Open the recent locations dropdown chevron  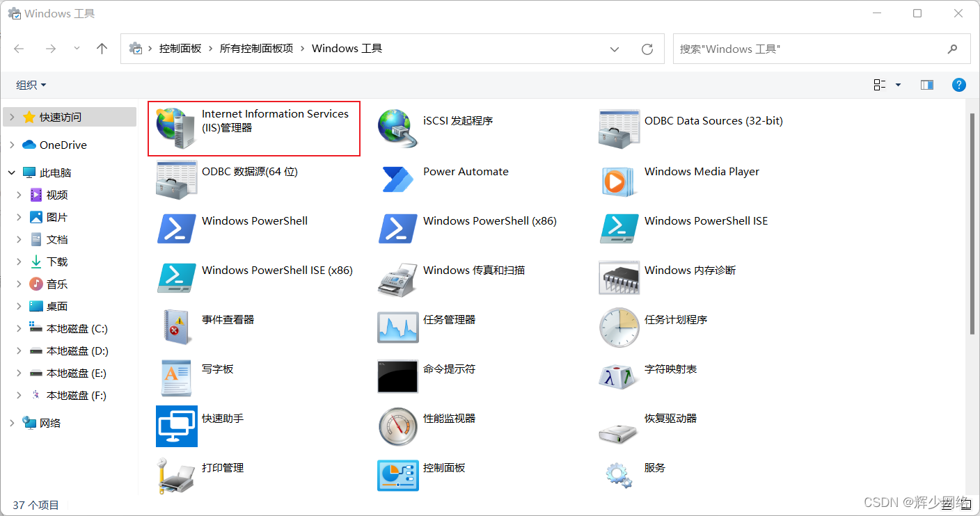tap(77, 49)
